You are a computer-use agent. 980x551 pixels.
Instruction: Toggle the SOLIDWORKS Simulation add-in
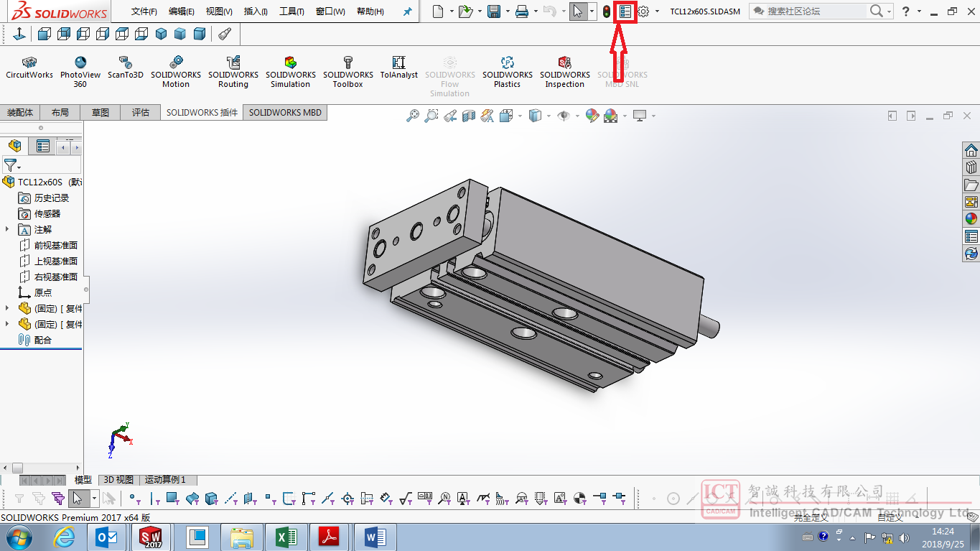(x=291, y=73)
